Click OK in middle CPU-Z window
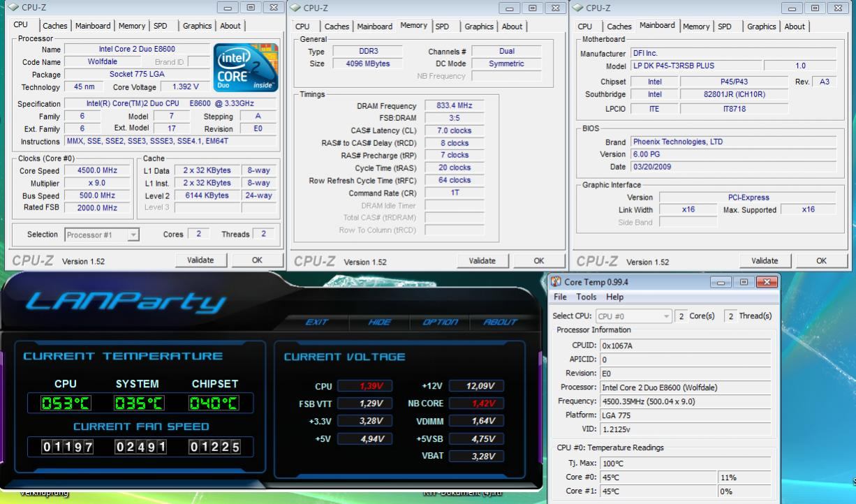 tap(539, 260)
